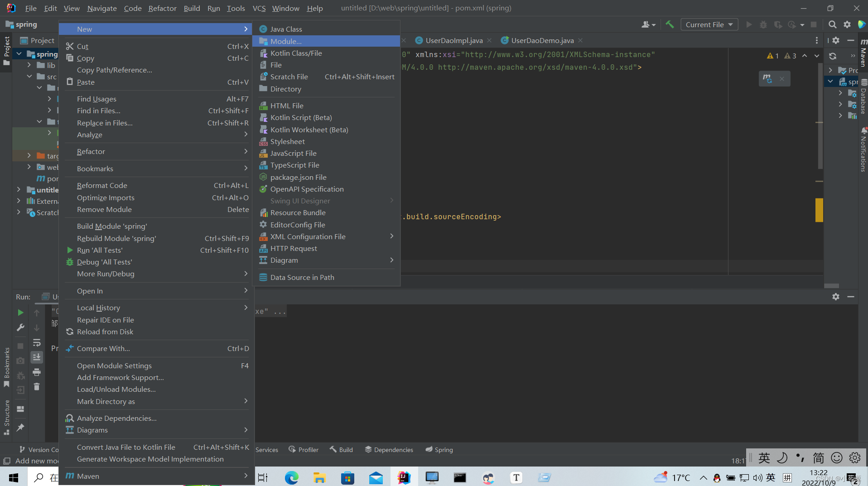This screenshot has width=868, height=486.
Task: Jump to previous highlighted error arrow
Action: click(x=805, y=56)
